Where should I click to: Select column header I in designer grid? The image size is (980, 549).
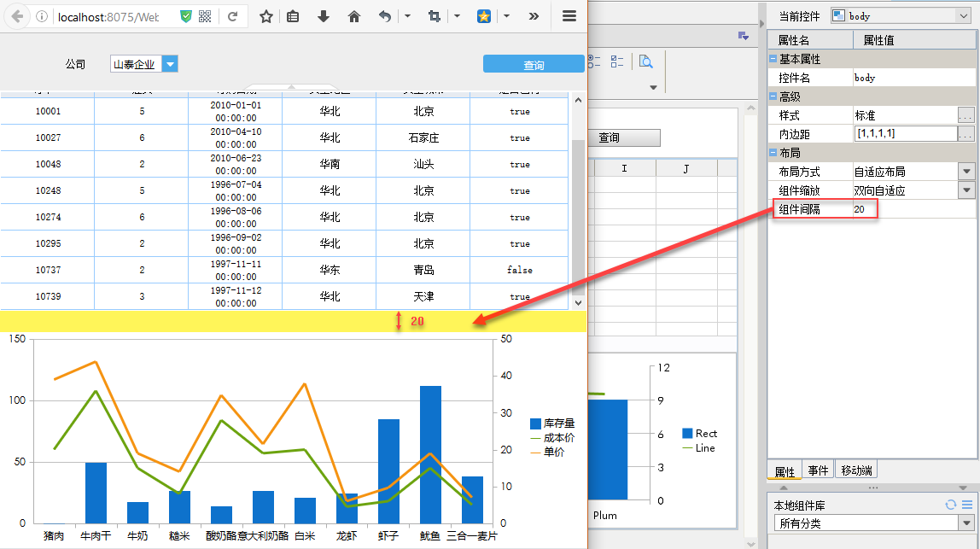[624, 168]
